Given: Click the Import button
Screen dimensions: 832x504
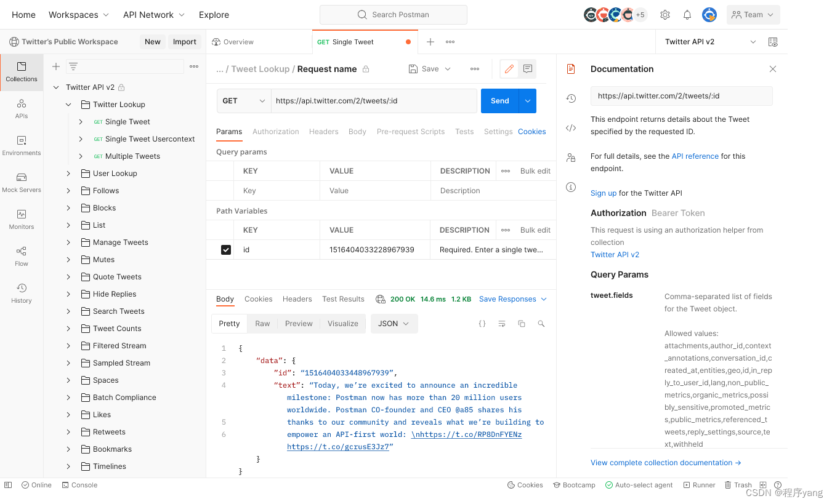Looking at the screenshot, I should (x=185, y=42).
